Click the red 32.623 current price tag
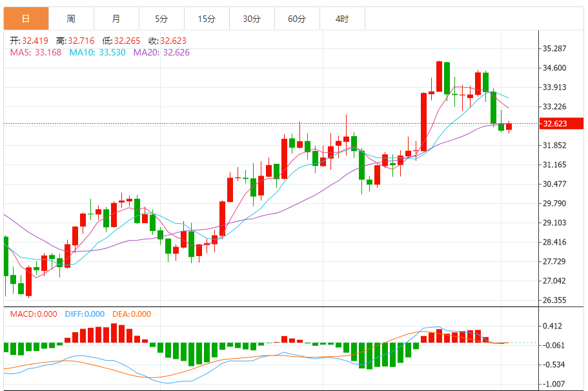Screen dimensions: 588x391 point(561,123)
